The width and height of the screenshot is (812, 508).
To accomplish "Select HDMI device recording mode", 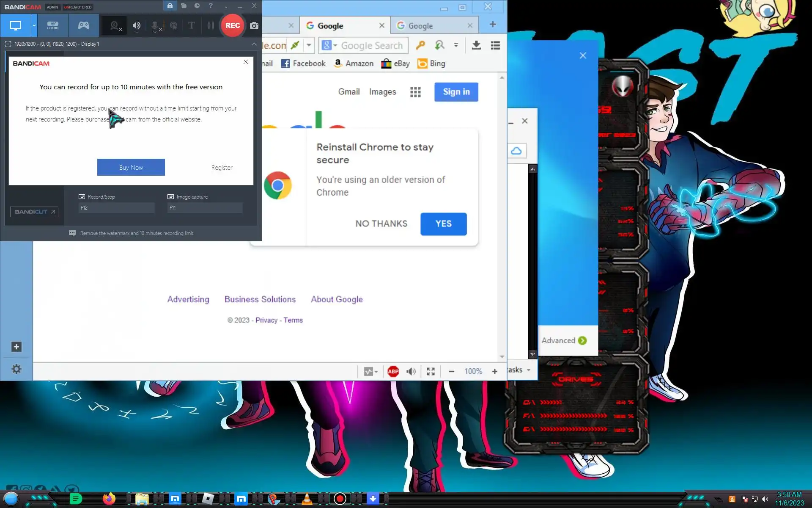I will tap(53, 25).
